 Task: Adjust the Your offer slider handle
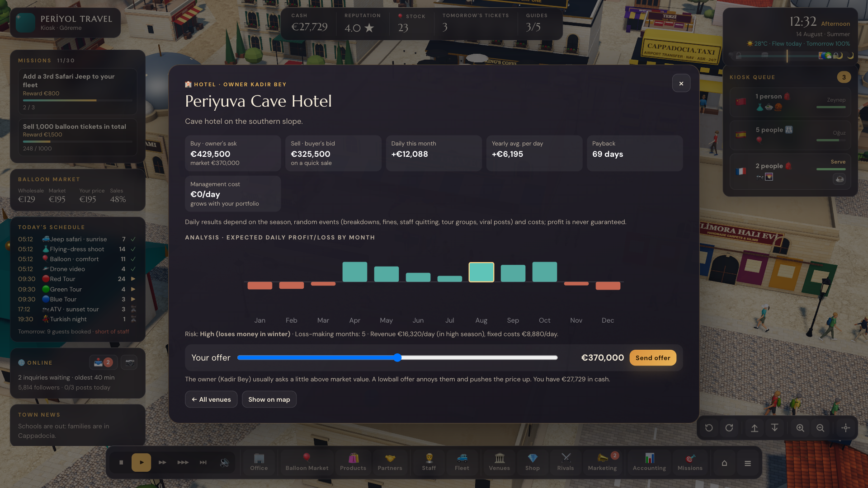coord(397,357)
